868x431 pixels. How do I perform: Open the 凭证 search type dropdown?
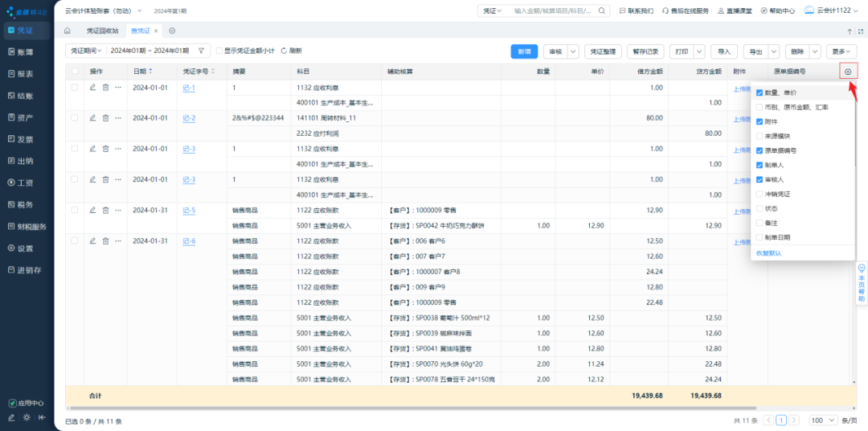[492, 10]
